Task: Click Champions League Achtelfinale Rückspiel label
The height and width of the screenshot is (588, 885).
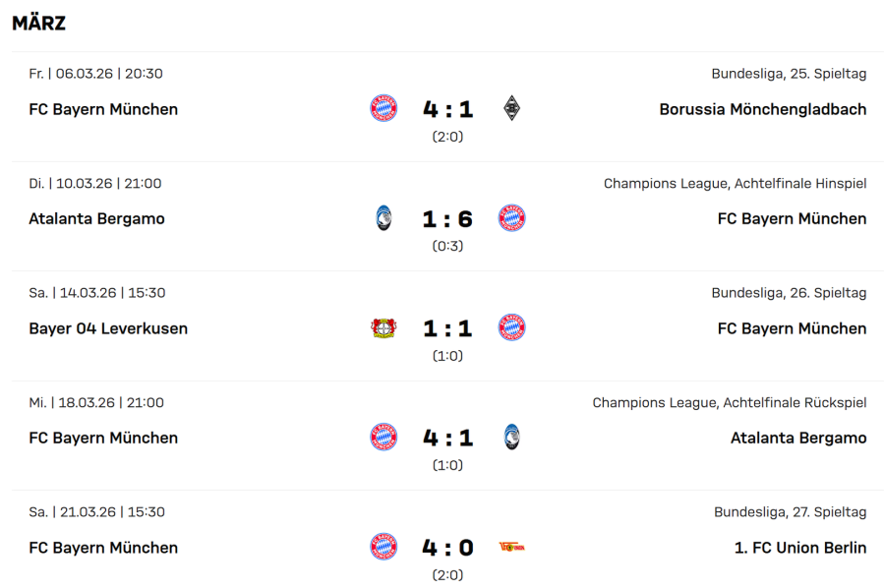Action: tap(729, 402)
